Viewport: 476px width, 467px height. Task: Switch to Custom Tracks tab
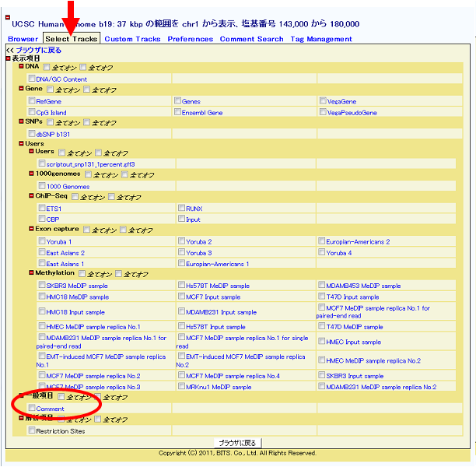132,39
